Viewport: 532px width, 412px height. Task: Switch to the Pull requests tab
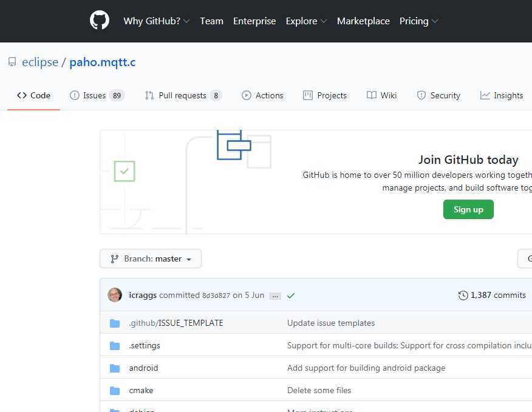[x=183, y=96]
